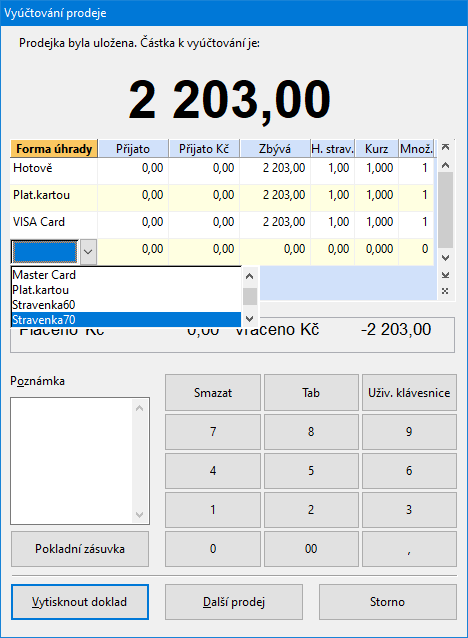Click the small cross icon below grid scrollbar
The width and height of the screenshot is (468, 638).
click(x=446, y=291)
